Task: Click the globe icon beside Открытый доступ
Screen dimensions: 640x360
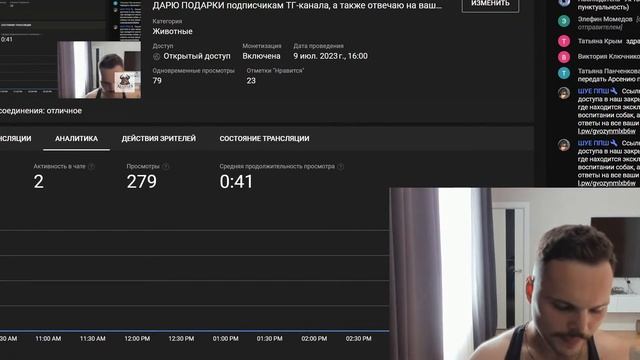Action: pyautogui.click(x=156, y=56)
